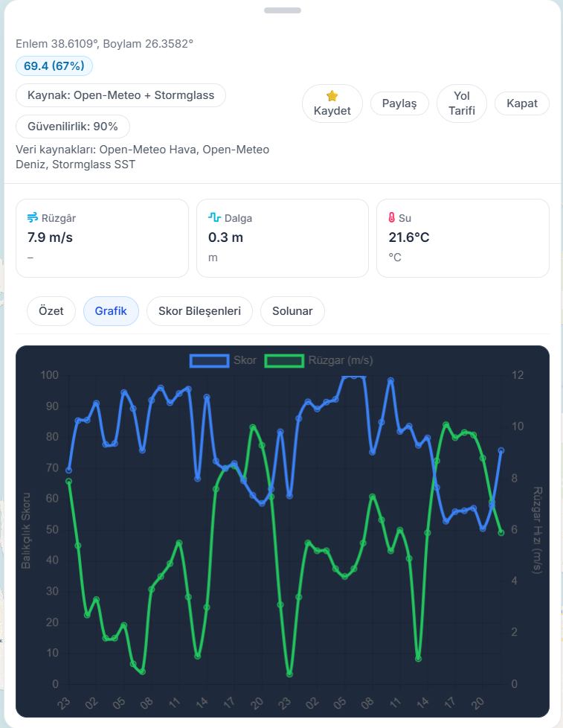Select the Grafik tab
This screenshot has height=728, width=563.
[x=111, y=311]
